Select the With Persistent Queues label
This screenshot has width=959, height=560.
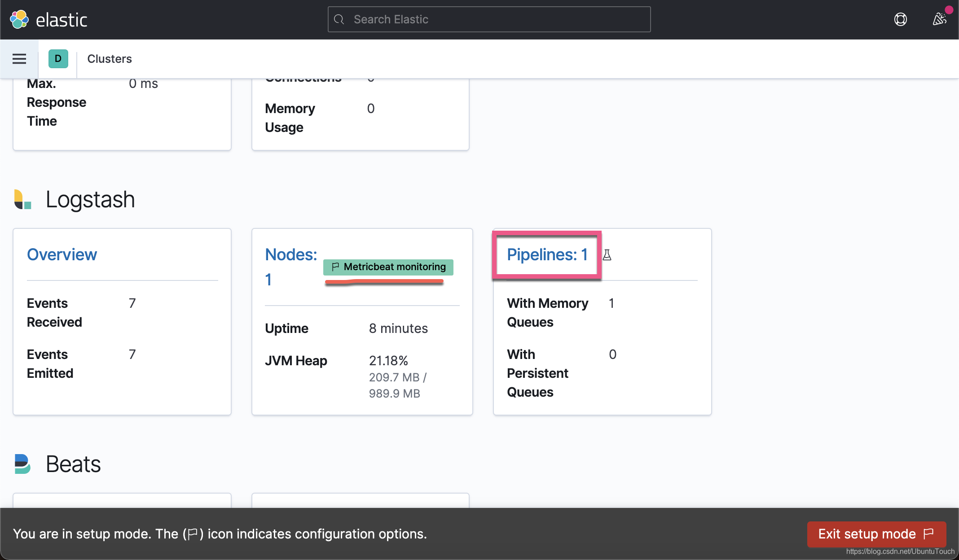[x=537, y=373]
